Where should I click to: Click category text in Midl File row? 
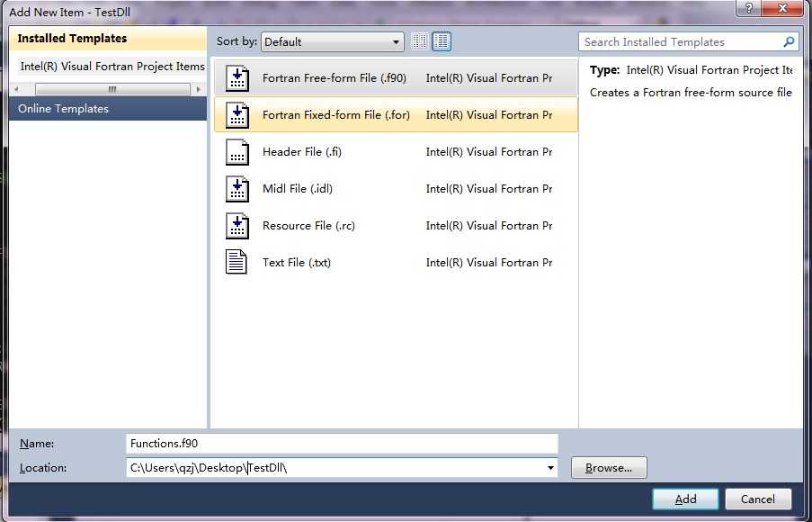[489, 189]
